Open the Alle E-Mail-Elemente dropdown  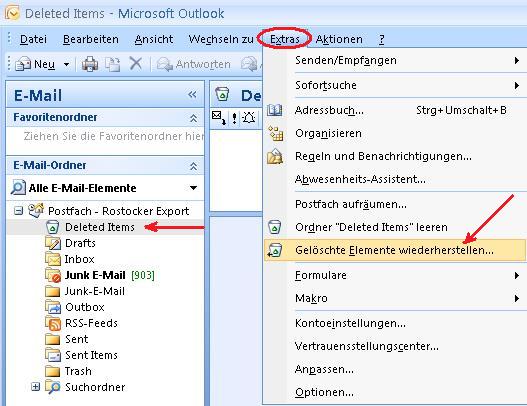click(x=193, y=188)
